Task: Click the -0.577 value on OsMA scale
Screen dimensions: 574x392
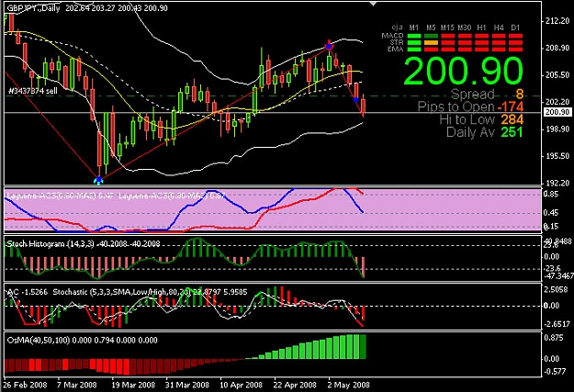Action: tap(555, 372)
